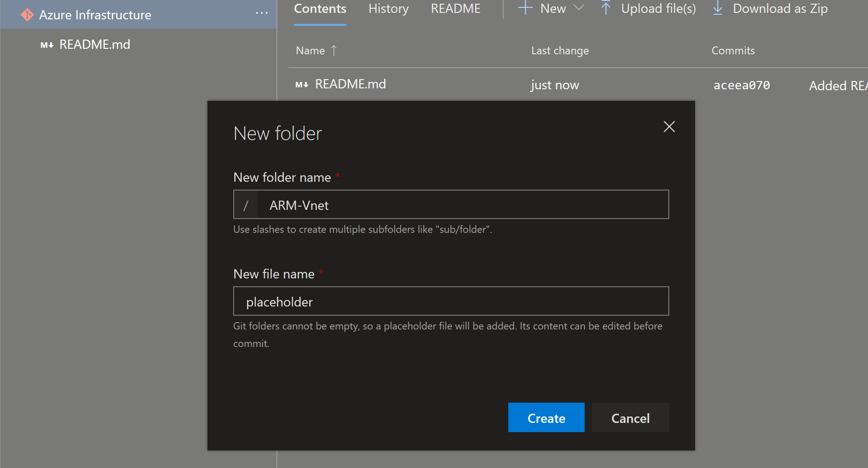
Task: Cancel the New folder dialog
Action: (630, 418)
